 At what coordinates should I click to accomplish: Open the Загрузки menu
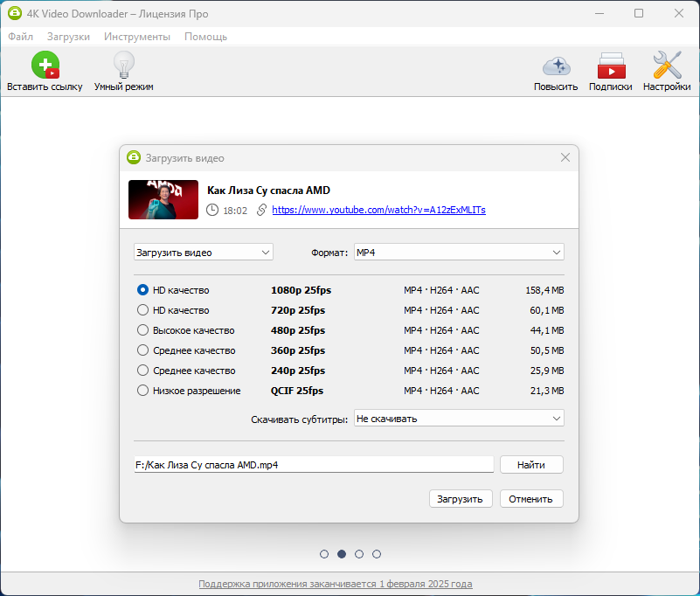[68, 37]
